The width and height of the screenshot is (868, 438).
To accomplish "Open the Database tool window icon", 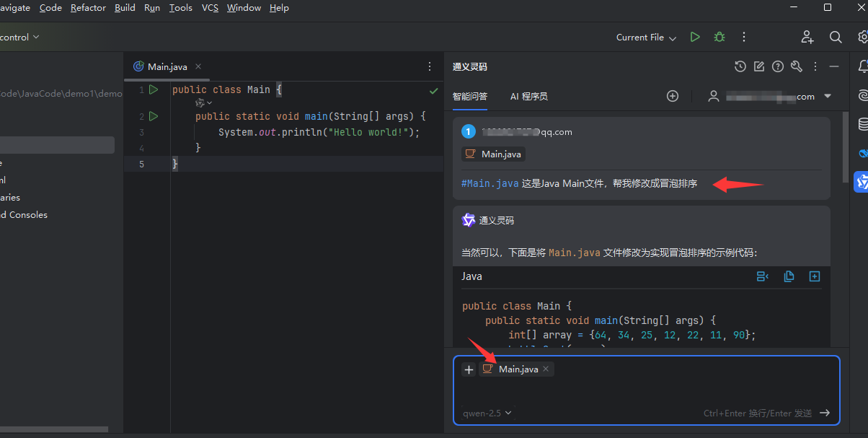I will pyautogui.click(x=863, y=124).
